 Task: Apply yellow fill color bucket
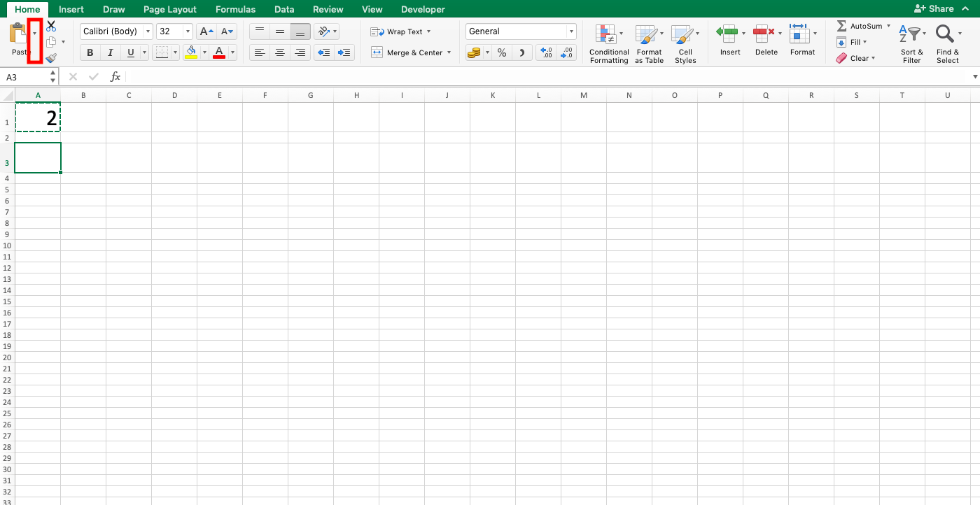click(191, 52)
